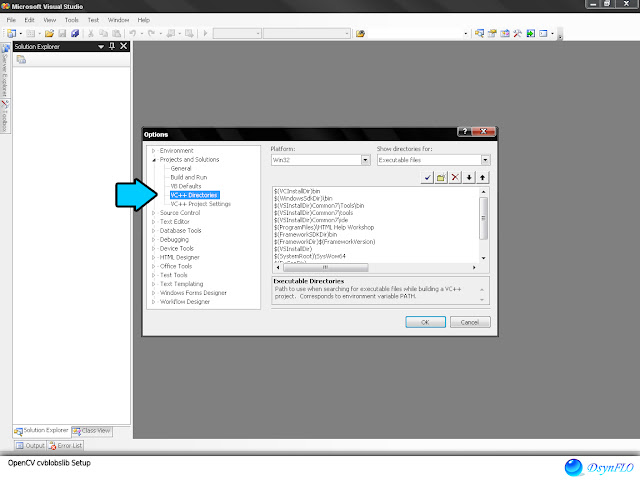Screen dimensions: 640x480
Task: Click the Redo toolbar icon
Action: tap(151, 33)
